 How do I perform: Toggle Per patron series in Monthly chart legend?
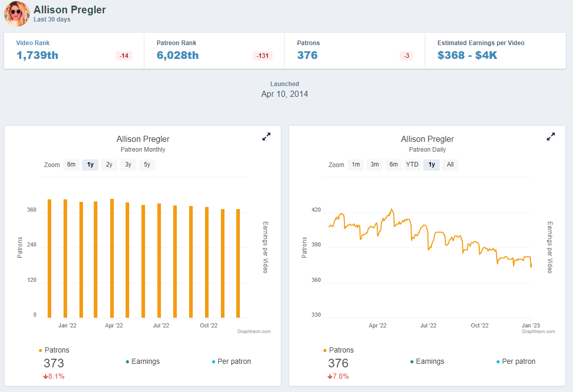tap(231, 361)
